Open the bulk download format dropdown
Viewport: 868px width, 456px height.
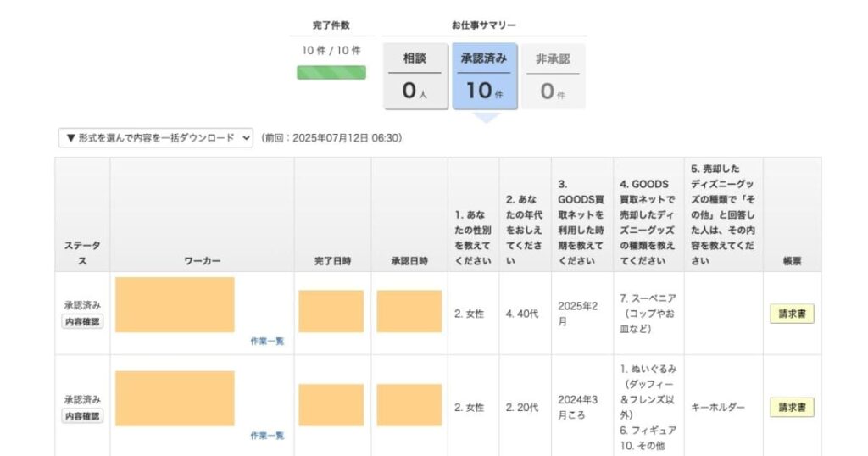pos(156,138)
